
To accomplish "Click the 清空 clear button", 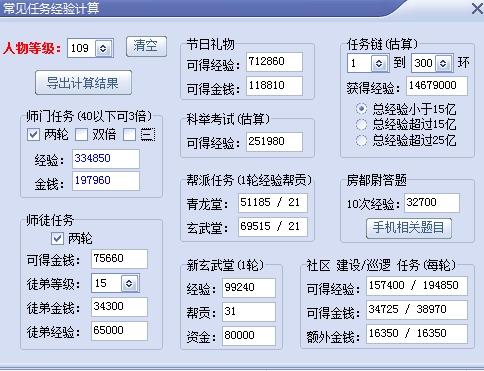I will click(146, 46).
